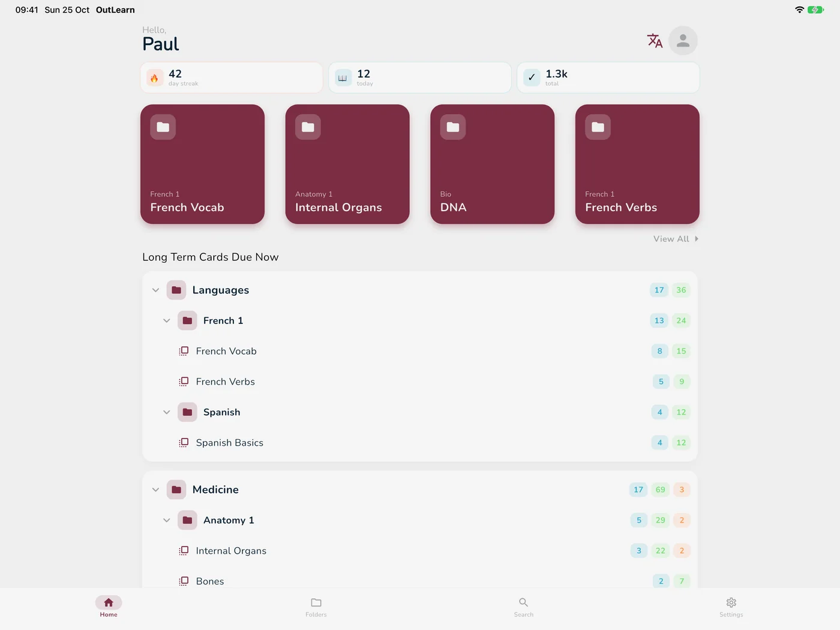840x630 pixels.
Task: Open the Search tab
Action: tap(524, 607)
